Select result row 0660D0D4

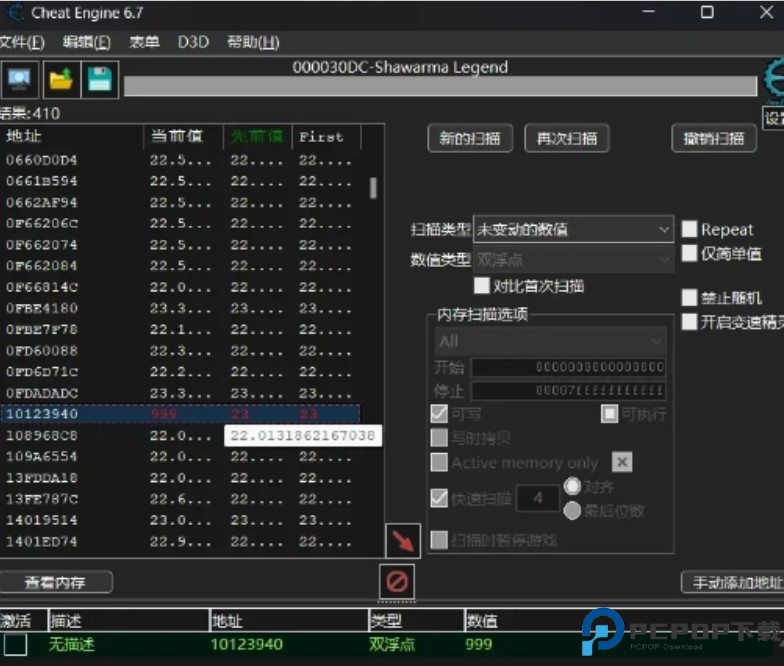(180, 160)
